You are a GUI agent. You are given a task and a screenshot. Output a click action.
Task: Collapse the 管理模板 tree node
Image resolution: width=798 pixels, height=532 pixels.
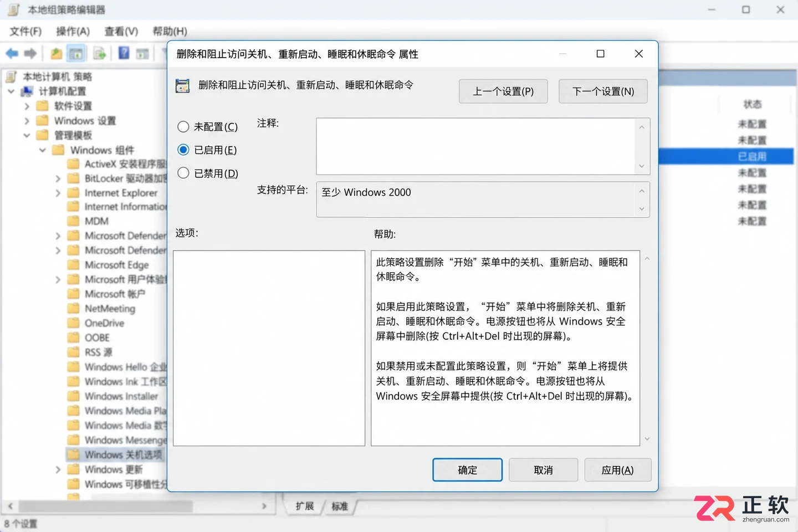(x=27, y=135)
